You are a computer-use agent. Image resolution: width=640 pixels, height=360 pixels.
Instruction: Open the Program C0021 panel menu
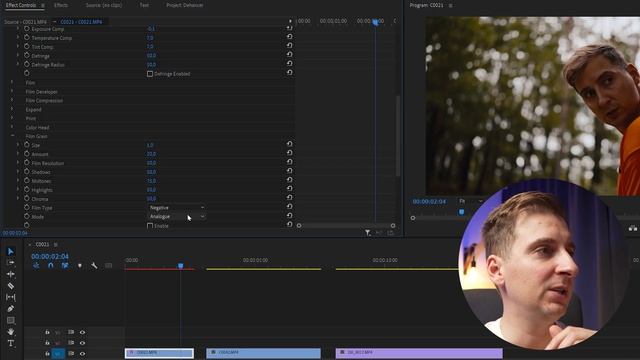coord(451,5)
